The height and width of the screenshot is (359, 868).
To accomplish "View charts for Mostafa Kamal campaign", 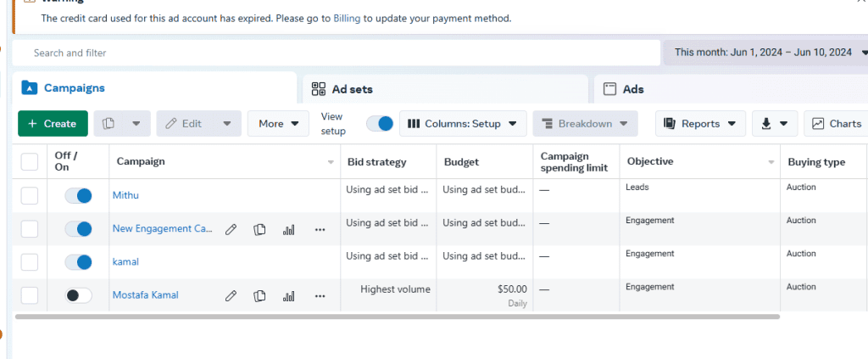I will [x=288, y=296].
